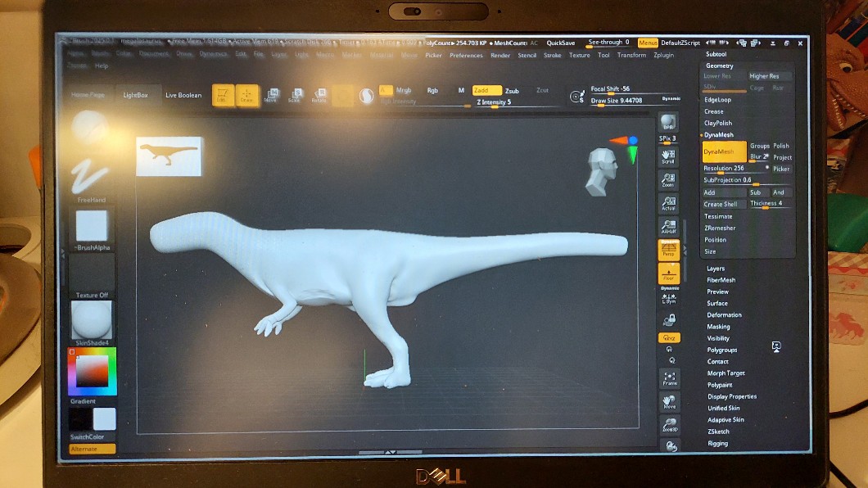This screenshot has height=488, width=868.
Task: Expand the Deformation palette section
Action: [724, 315]
